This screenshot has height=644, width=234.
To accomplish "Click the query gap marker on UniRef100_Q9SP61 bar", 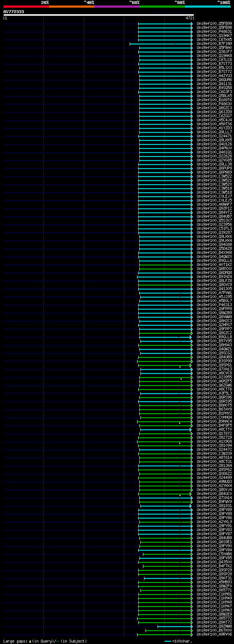I will [x=180, y=366].
